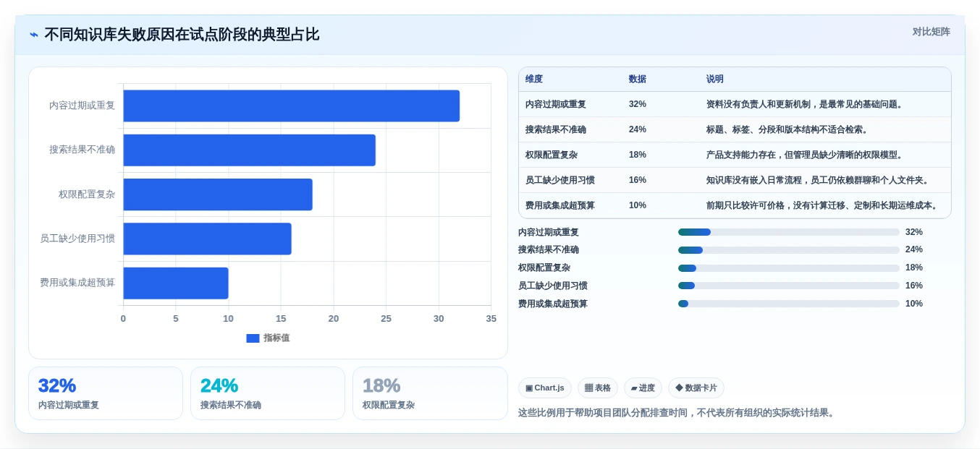
Task: Click the 搜索结果不准确 chart bar
Action: 249,150
